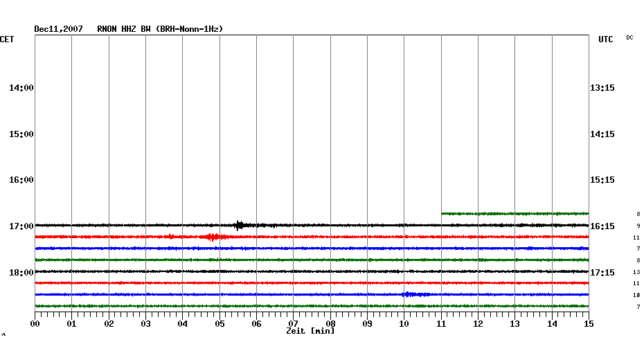Click the 15:15 UTC time label

[x=602, y=180]
